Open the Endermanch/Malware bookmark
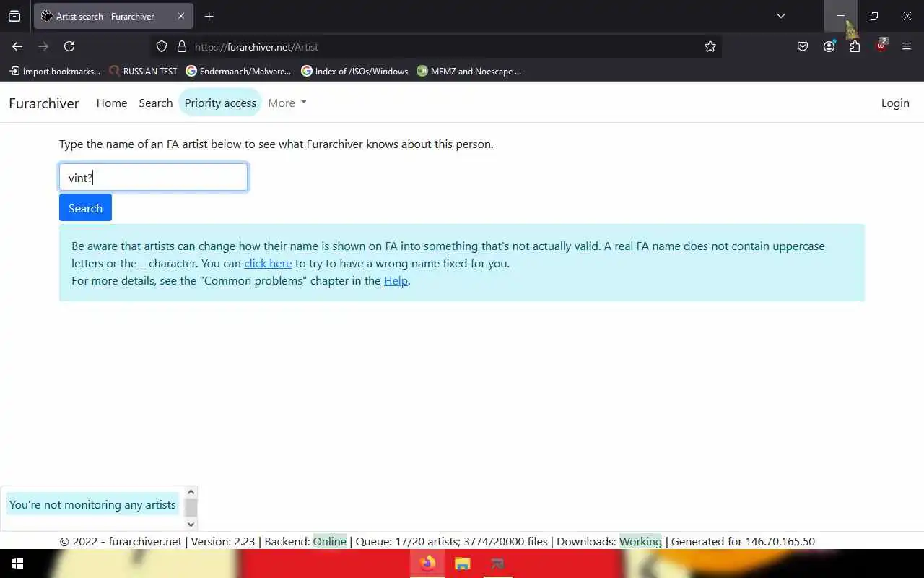 click(x=238, y=71)
